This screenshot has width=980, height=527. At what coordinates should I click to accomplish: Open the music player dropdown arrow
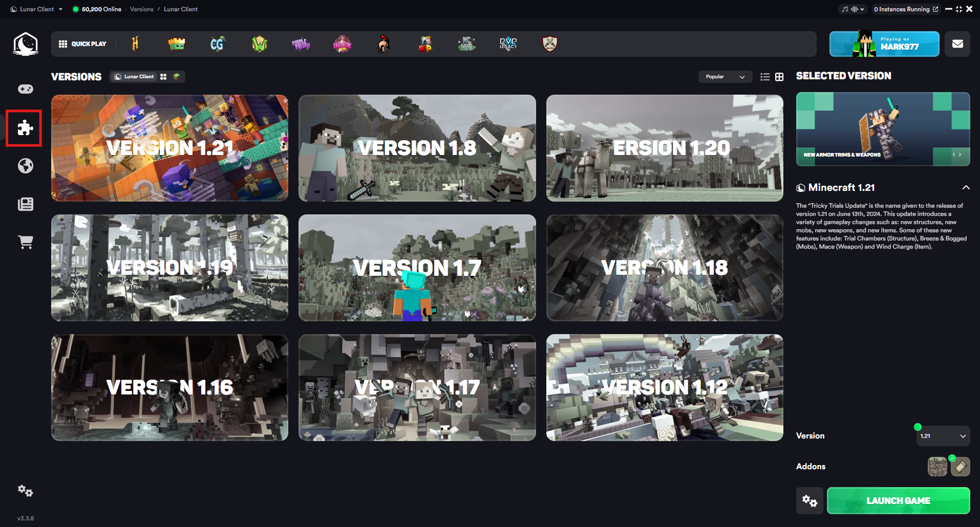[x=862, y=9]
